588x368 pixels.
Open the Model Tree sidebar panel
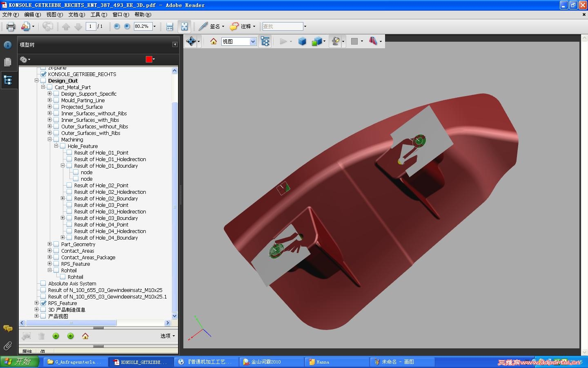[x=8, y=80]
